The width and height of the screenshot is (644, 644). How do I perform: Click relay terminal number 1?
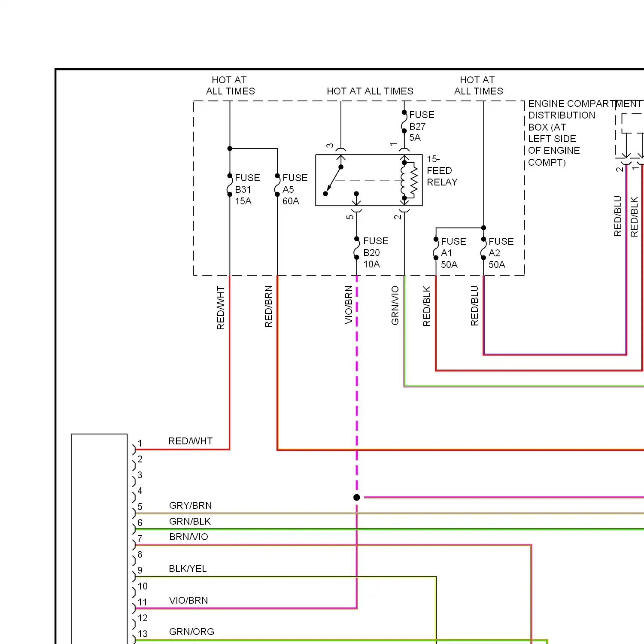[x=393, y=145]
